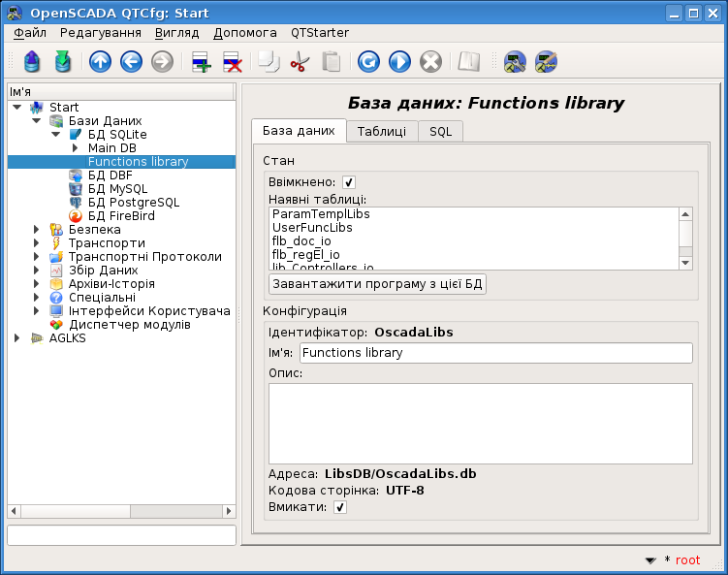728x575 pixels.
Task: Refresh the page with circular arrow icon
Action: (368, 62)
